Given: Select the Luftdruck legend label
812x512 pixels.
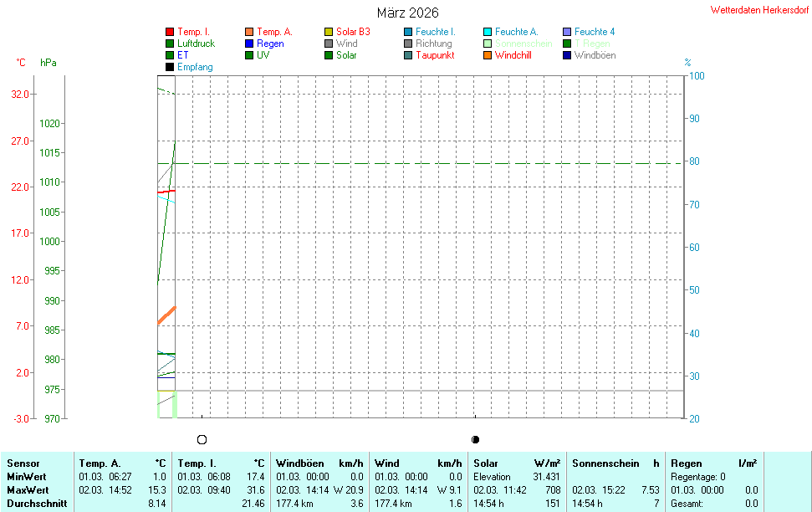Looking at the screenshot, I should [196, 44].
